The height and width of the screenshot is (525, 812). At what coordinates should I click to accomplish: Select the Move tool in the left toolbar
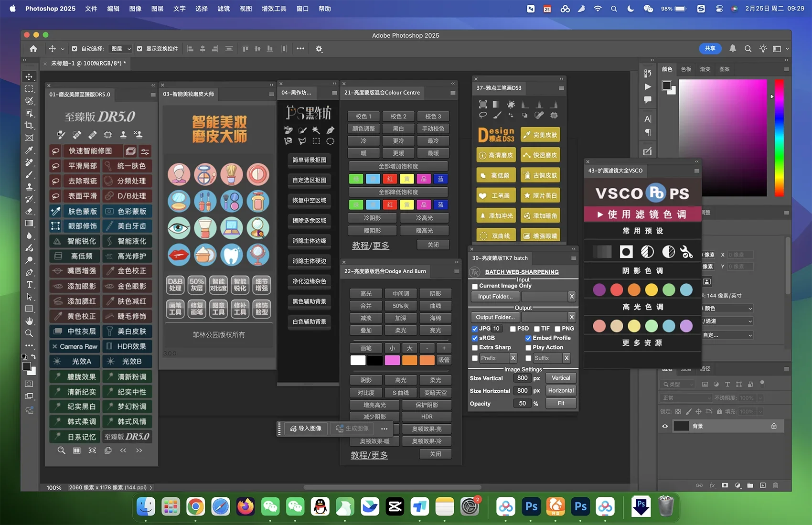[29, 76]
